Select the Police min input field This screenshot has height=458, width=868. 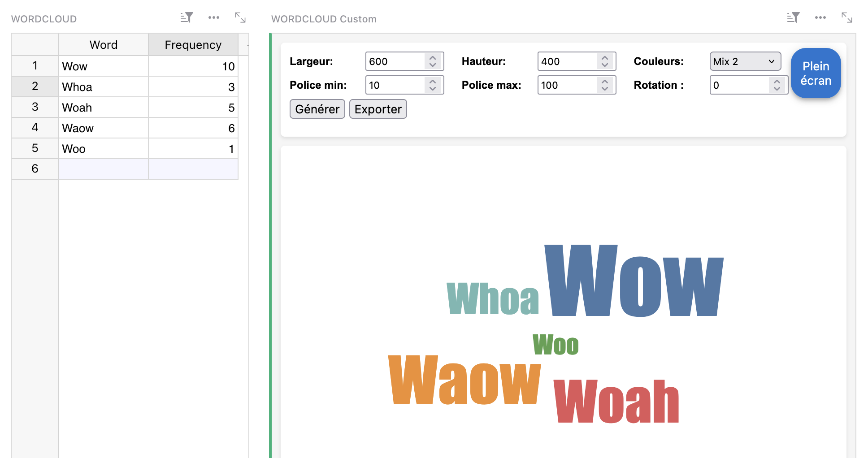(x=395, y=85)
